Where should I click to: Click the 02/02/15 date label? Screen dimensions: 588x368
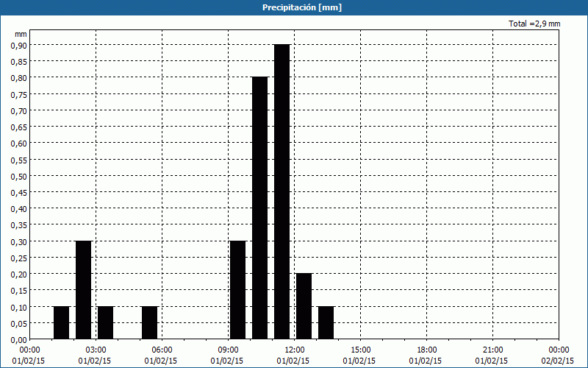(x=558, y=361)
